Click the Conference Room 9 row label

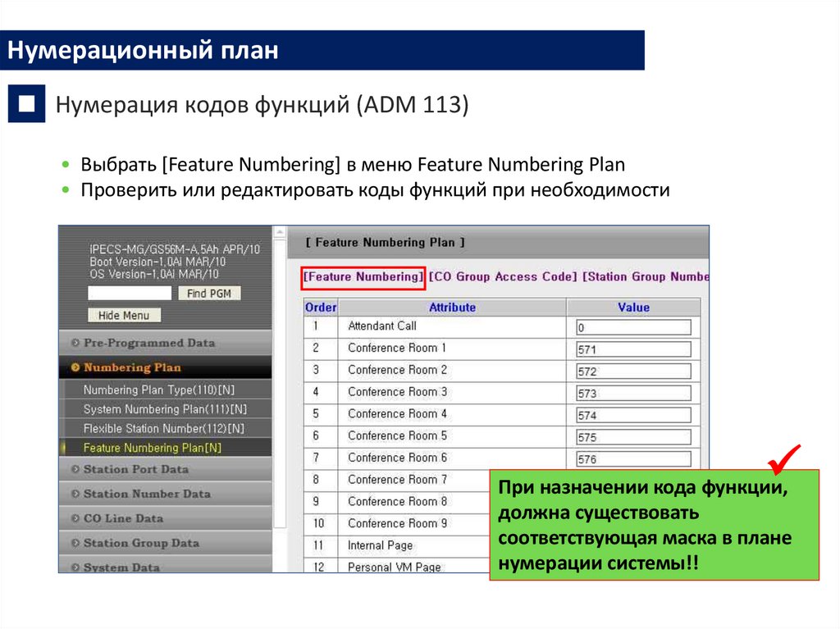pyautogui.click(x=398, y=523)
